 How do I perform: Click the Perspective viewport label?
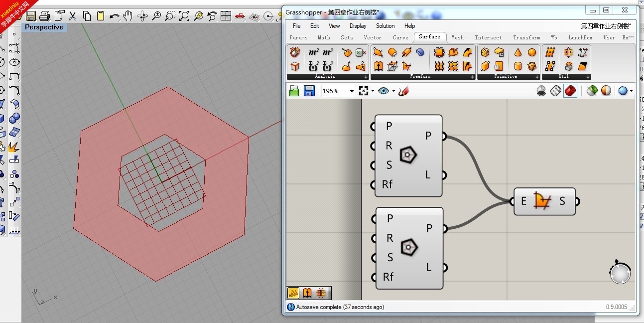pos(44,27)
